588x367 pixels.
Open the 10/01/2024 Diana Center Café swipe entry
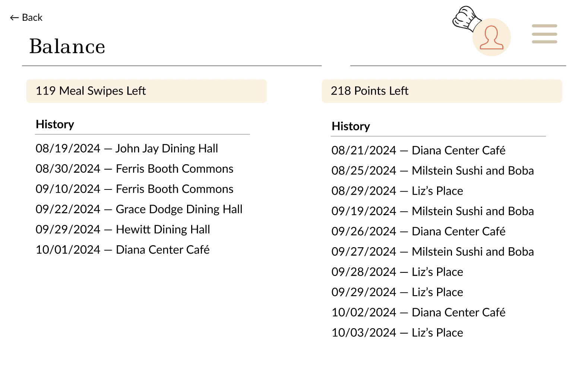click(123, 249)
